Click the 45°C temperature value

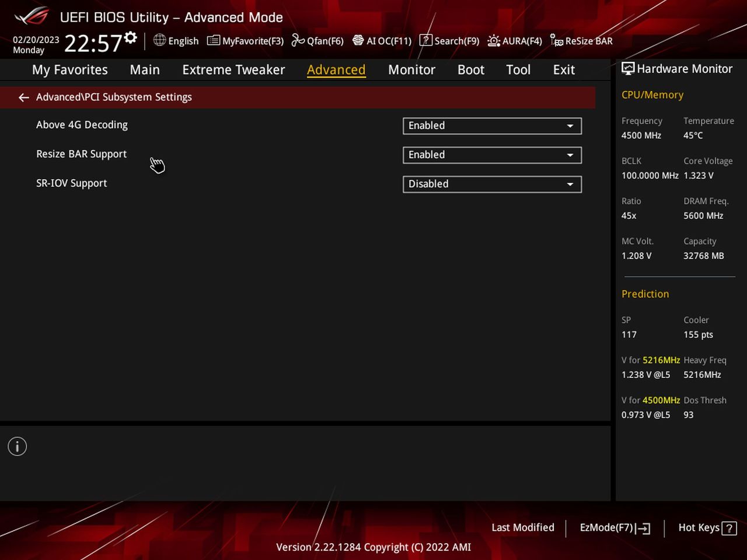coord(693,135)
